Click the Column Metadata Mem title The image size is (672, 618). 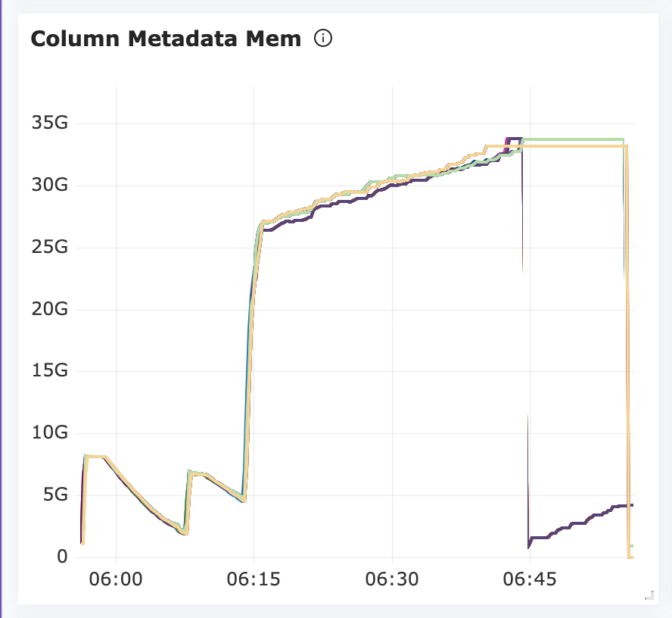166,39
